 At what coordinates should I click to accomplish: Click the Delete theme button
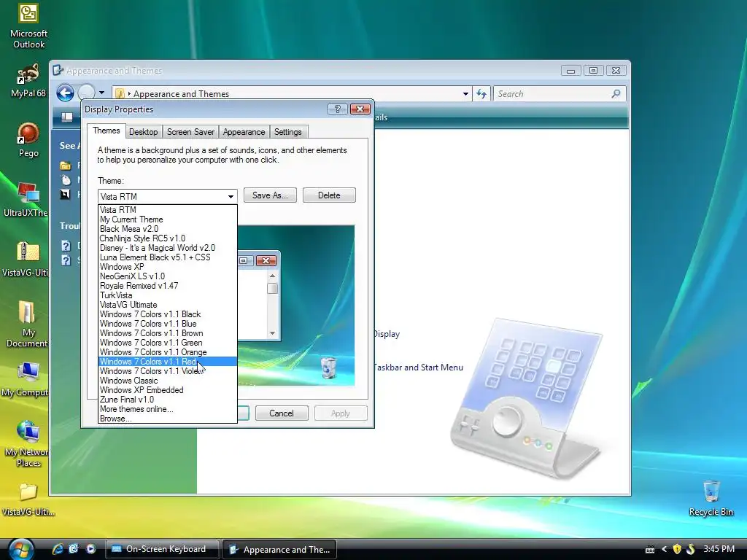click(329, 195)
